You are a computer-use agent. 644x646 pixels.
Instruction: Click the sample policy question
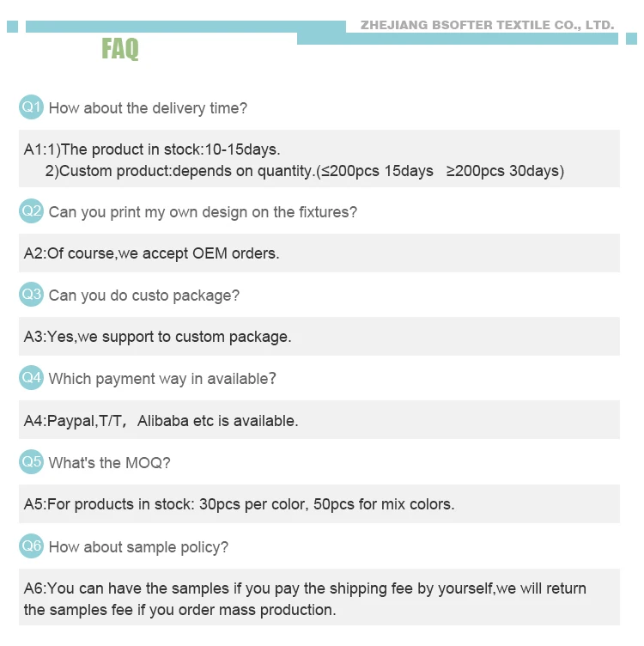pos(138,547)
